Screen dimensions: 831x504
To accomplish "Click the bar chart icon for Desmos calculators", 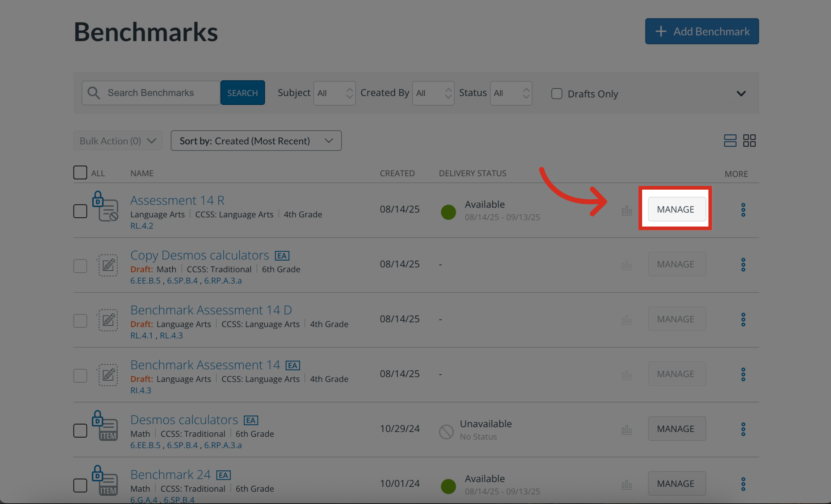I will pos(626,429).
